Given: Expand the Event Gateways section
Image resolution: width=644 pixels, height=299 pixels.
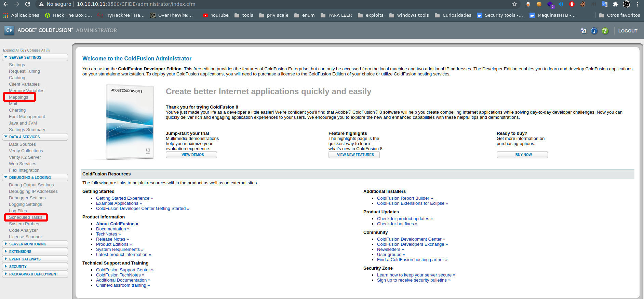Looking at the screenshot, I should pyautogui.click(x=35, y=259).
